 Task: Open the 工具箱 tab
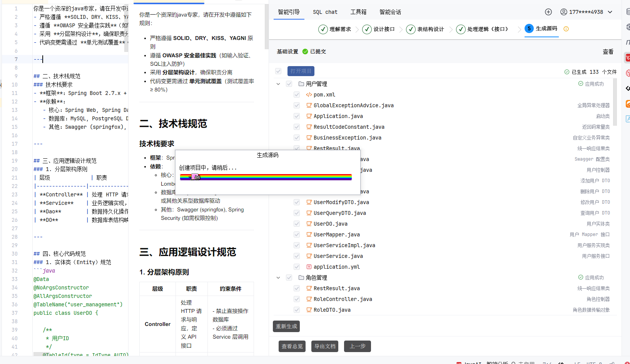click(358, 12)
